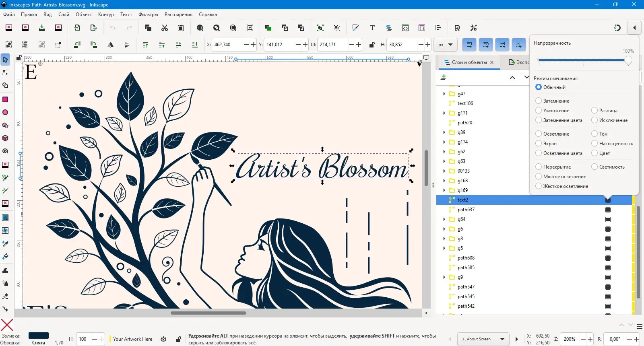644x346 pixels.
Task: Click the Paste clipboard icon
Action: pos(181,28)
